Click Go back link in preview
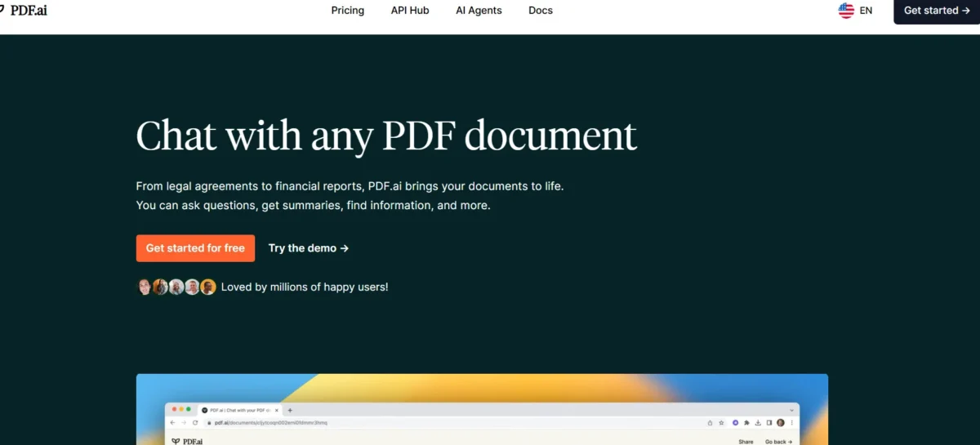 [778, 442]
